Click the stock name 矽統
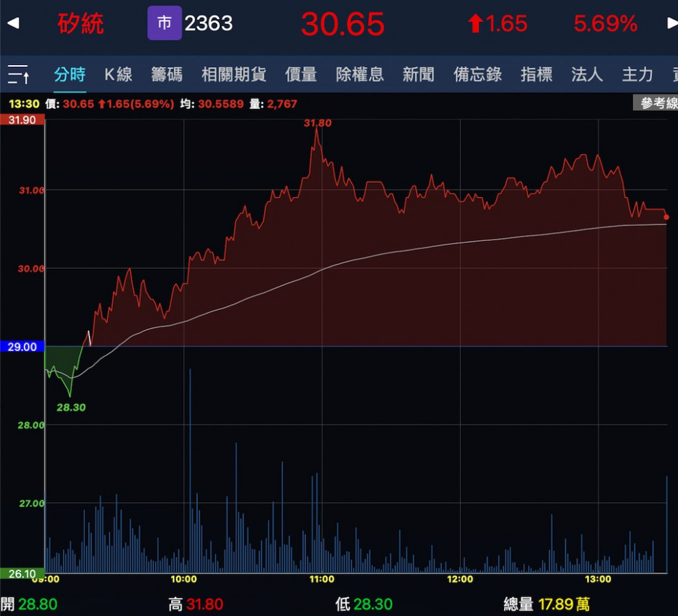Image resolution: width=678 pixels, height=616 pixels. click(x=81, y=23)
